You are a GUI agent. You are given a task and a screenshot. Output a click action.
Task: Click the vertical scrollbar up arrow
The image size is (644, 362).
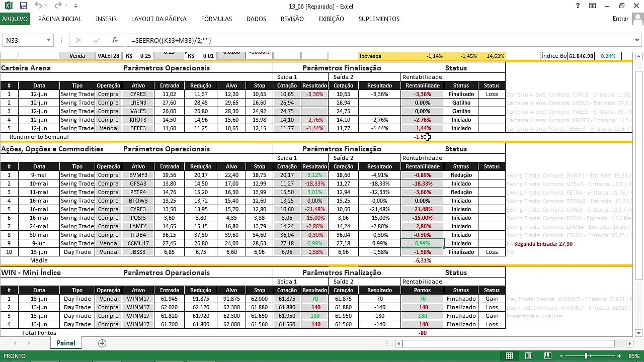pyautogui.click(x=639, y=56)
